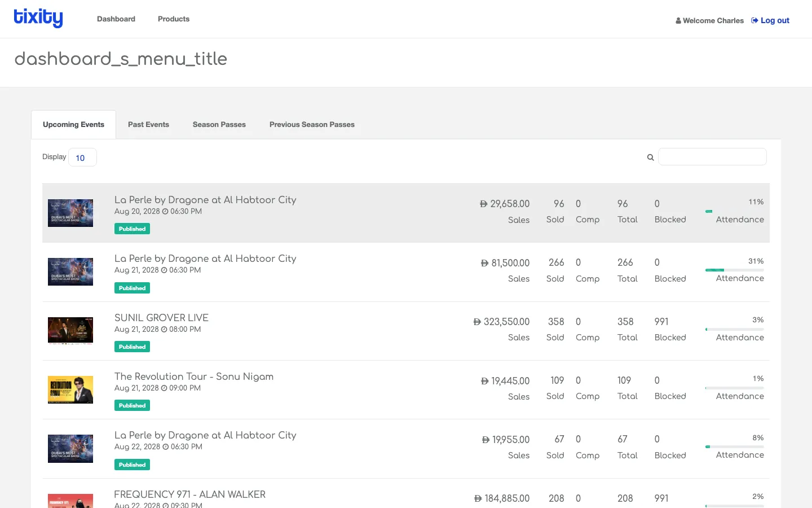Click the 323,550.00 sales amount
The width and height of the screenshot is (812, 508).
501,322
